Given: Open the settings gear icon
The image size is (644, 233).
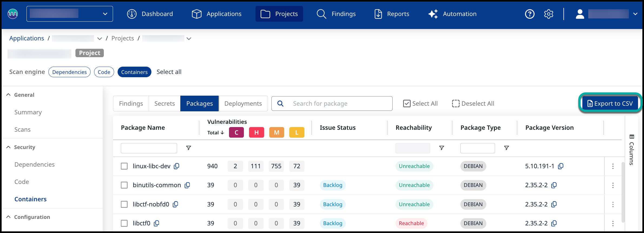Looking at the screenshot, I should pyautogui.click(x=549, y=14).
